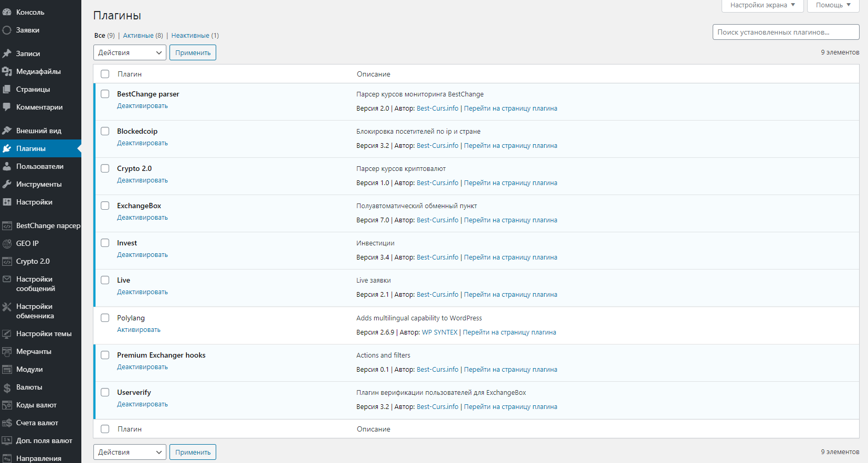Open the top Действия bulk actions dropdown

(x=130, y=52)
